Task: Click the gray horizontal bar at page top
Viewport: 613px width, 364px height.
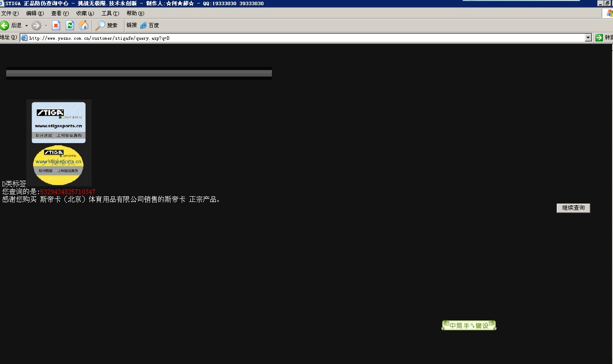Action: tap(139, 73)
